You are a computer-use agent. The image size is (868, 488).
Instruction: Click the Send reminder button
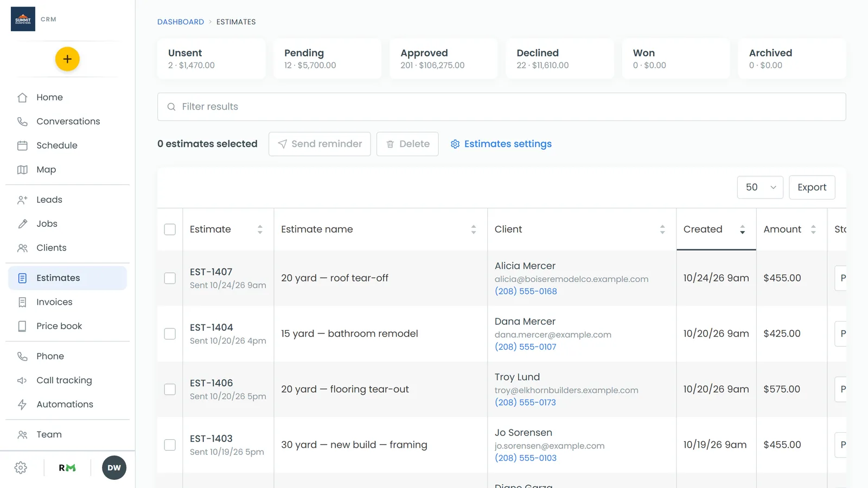(320, 144)
